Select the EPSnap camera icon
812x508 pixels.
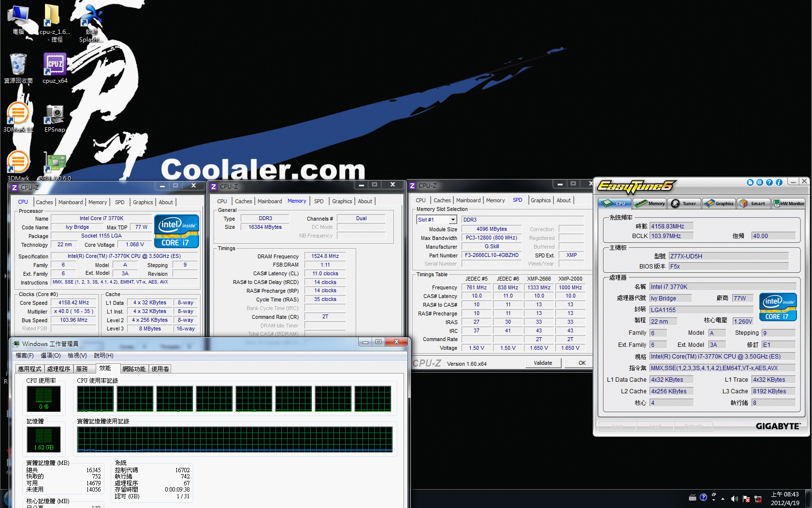tap(55, 119)
